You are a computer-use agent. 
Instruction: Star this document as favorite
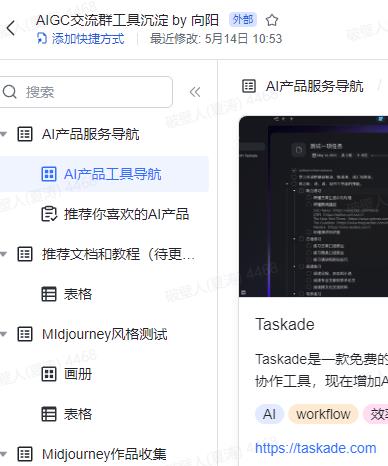point(272,20)
